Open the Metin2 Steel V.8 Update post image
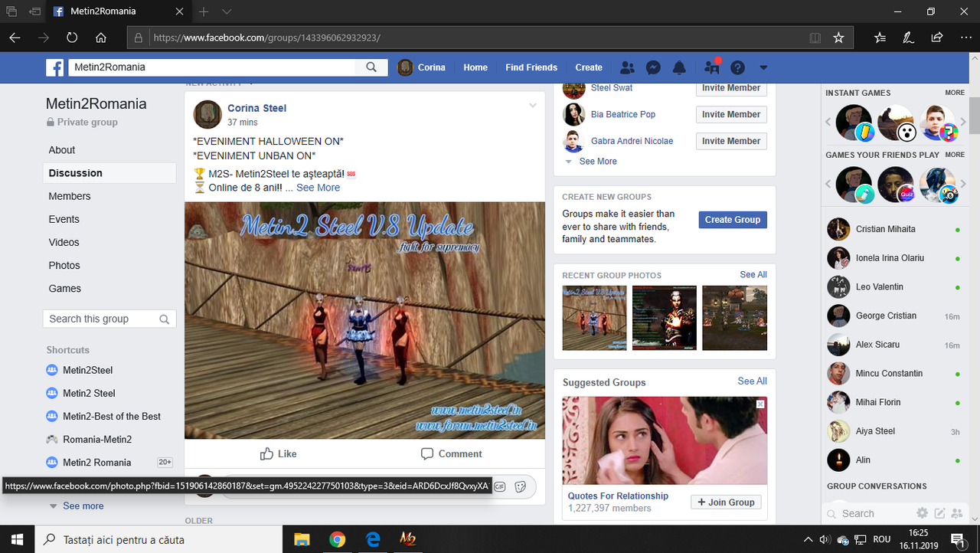 364,320
